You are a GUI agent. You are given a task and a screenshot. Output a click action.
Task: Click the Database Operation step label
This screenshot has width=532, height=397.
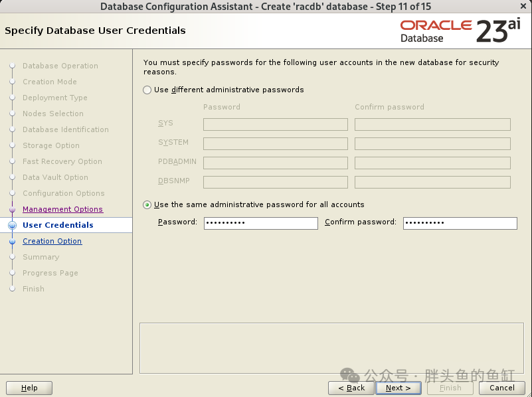(x=60, y=66)
